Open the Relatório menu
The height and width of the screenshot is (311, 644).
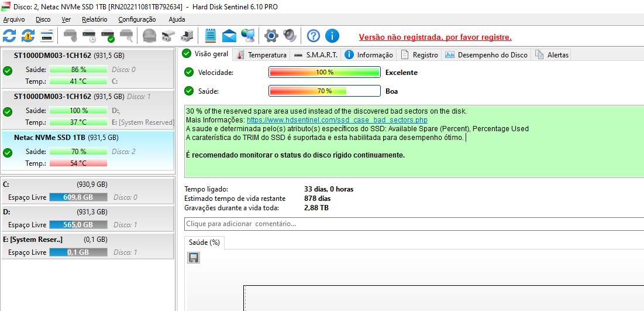pyautogui.click(x=94, y=19)
